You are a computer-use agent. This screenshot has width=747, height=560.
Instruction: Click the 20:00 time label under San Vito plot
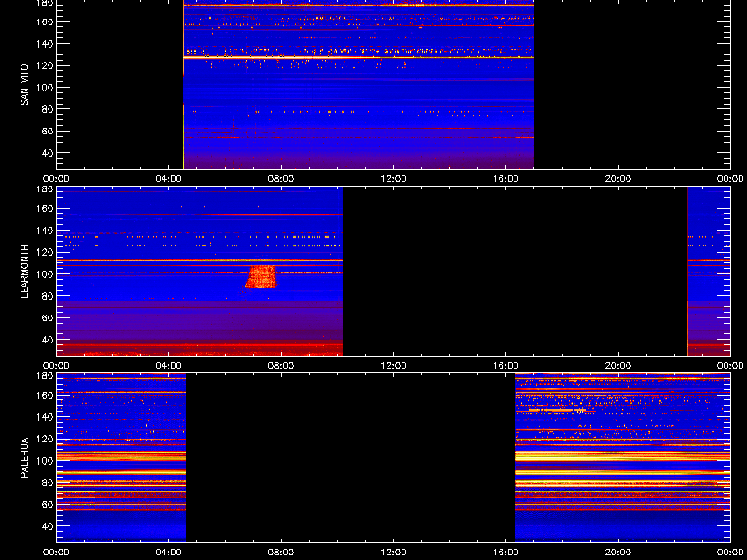coord(618,179)
